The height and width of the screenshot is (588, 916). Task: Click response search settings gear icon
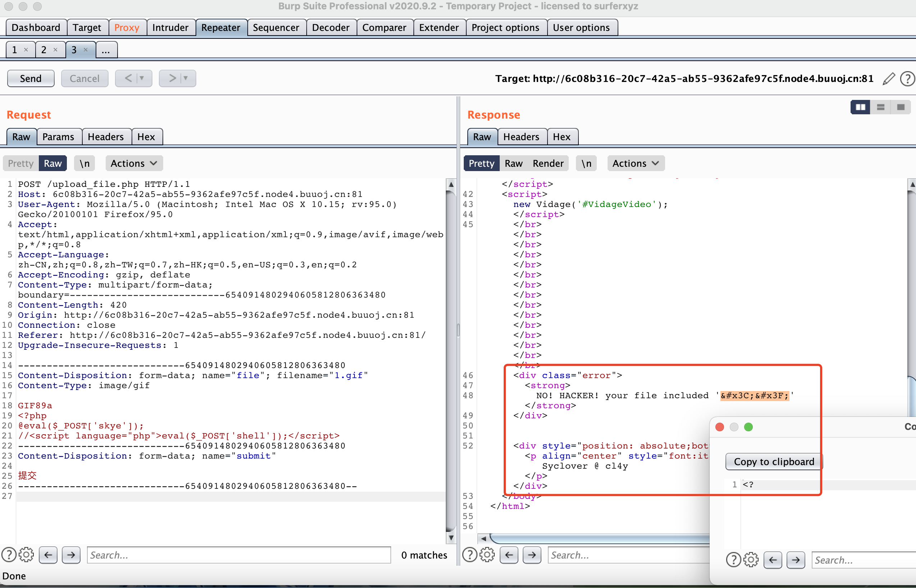point(487,555)
